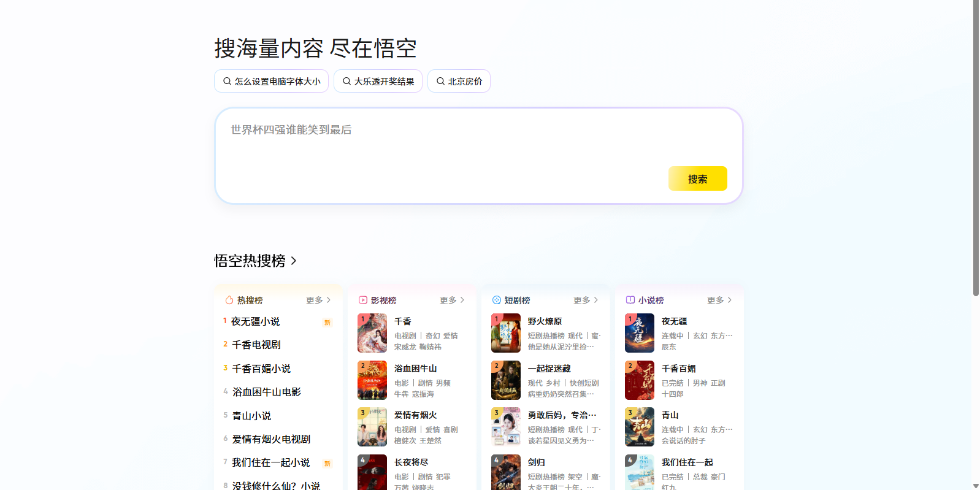
Task: Open the 夜无疆 title in 小说榜
Action: click(x=674, y=321)
